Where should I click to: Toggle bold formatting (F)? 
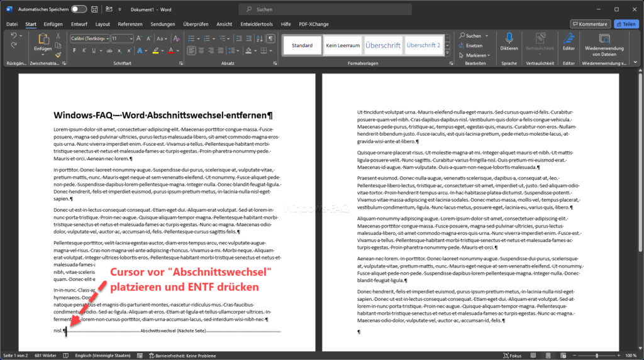[74, 51]
